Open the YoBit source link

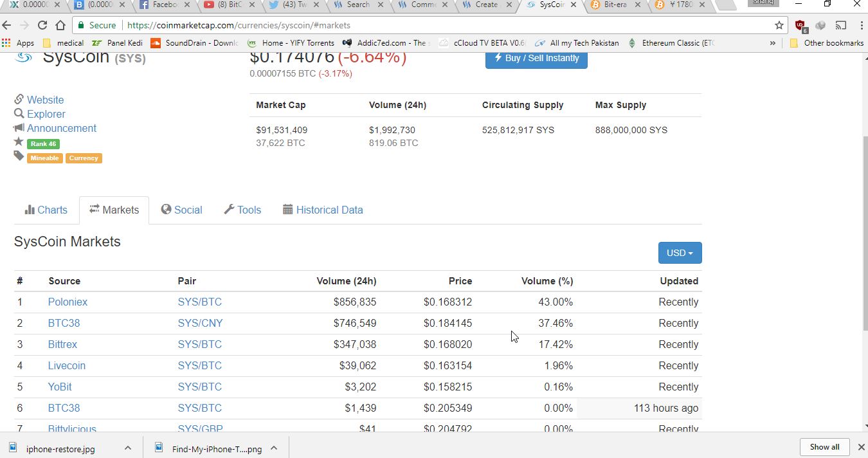(60, 387)
